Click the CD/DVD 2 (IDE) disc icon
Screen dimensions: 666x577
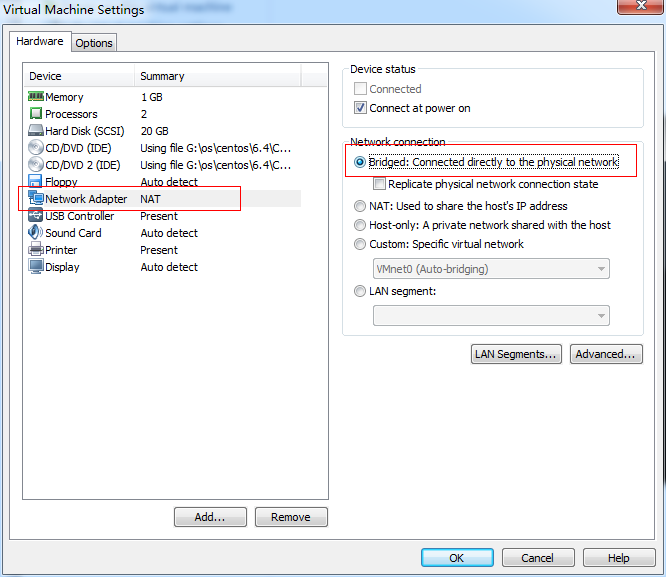pyautogui.click(x=36, y=164)
